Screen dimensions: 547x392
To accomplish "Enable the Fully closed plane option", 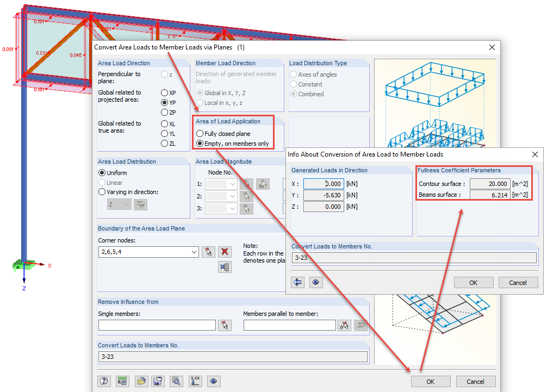I will [x=200, y=134].
